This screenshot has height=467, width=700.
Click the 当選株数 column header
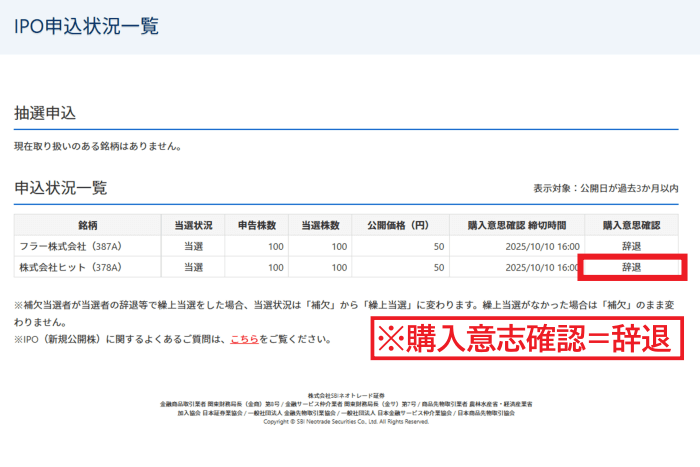(322, 225)
